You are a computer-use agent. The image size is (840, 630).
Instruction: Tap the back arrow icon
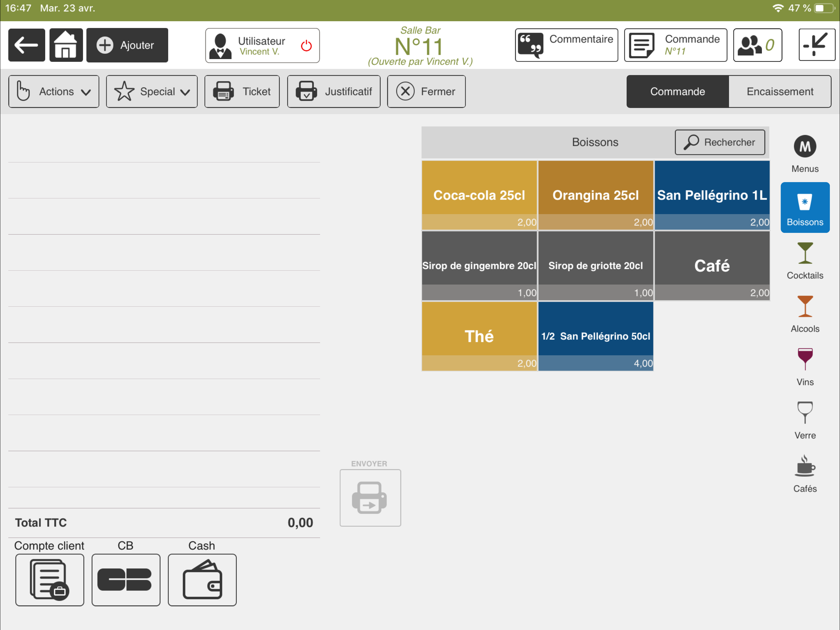point(26,45)
